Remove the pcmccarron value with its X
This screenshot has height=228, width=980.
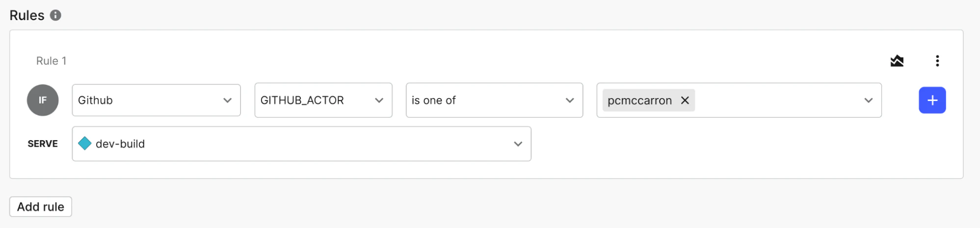[x=685, y=100]
